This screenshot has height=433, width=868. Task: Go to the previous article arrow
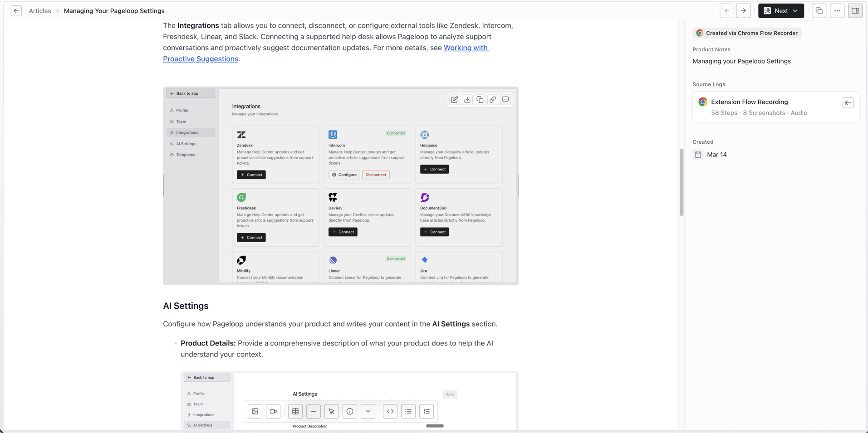coord(727,11)
